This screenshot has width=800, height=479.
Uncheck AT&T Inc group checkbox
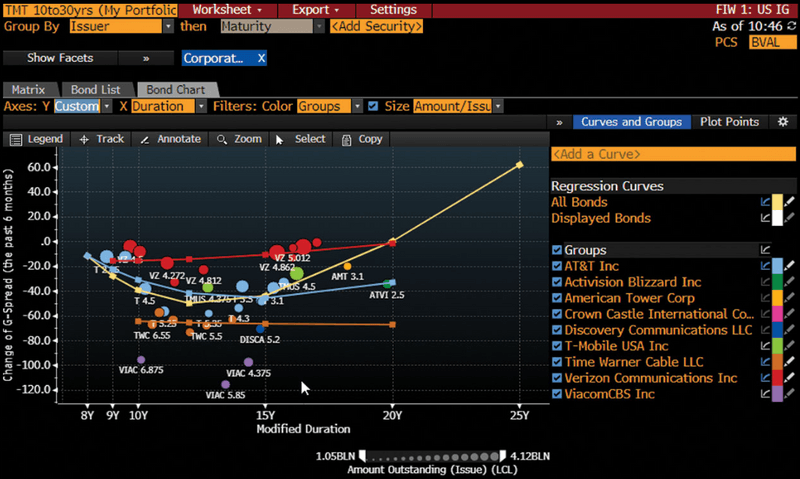pos(557,266)
